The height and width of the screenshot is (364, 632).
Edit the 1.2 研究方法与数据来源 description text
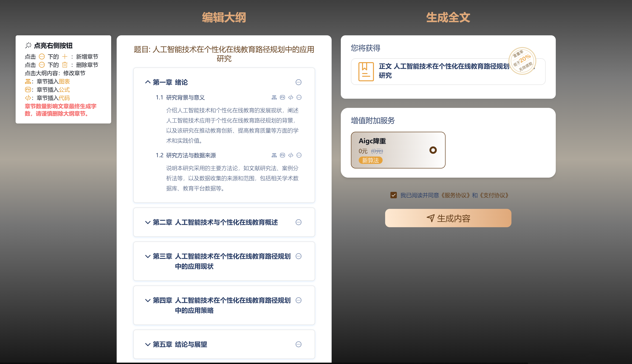pos(232,178)
